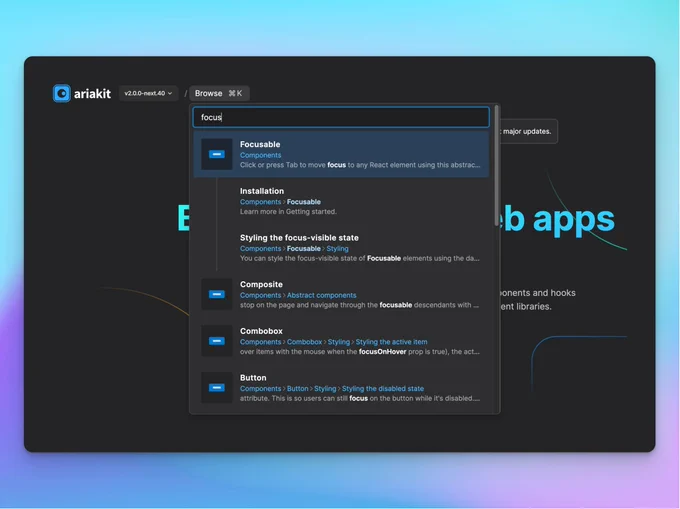Screen dimensions: 680x509
Task: Open the v2.0.0-next.40 version dropdown
Action: point(148,93)
